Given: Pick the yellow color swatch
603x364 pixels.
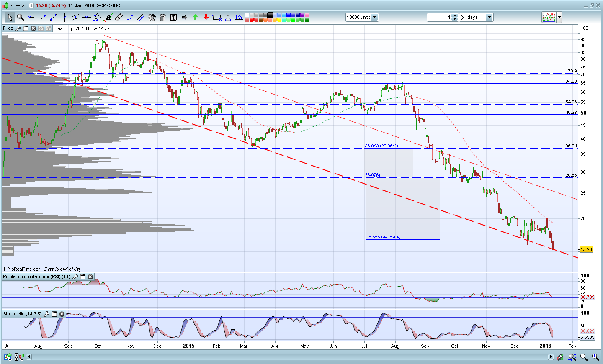Looking at the screenshot, I should pyautogui.click(x=279, y=20).
